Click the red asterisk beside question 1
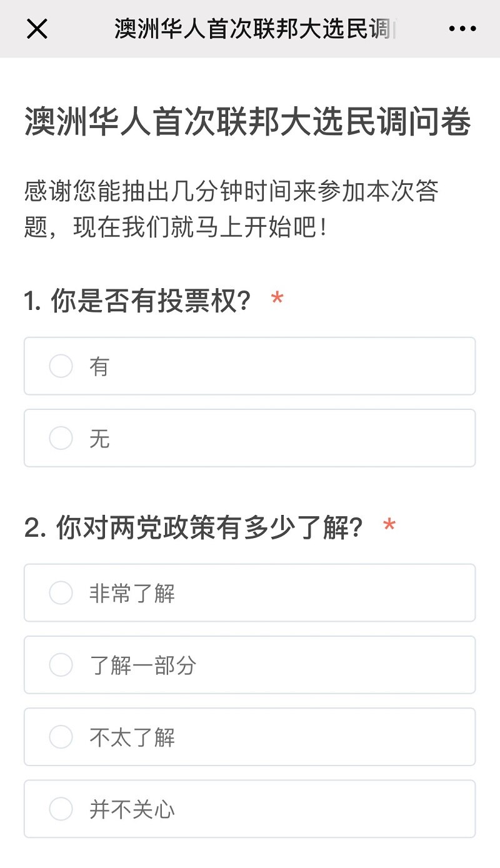Image resolution: width=500 pixels, height=868 pixels. click(x=277, y=299)
